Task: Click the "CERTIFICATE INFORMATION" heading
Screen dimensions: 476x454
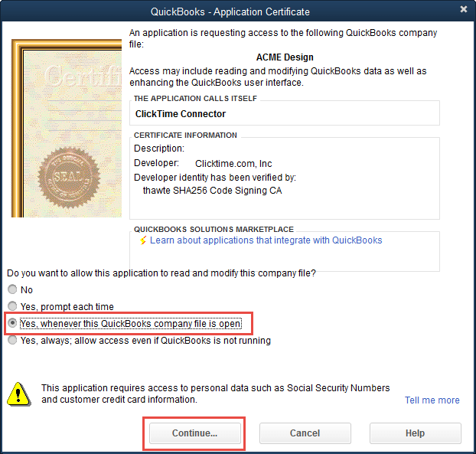Action: point(185,136)
